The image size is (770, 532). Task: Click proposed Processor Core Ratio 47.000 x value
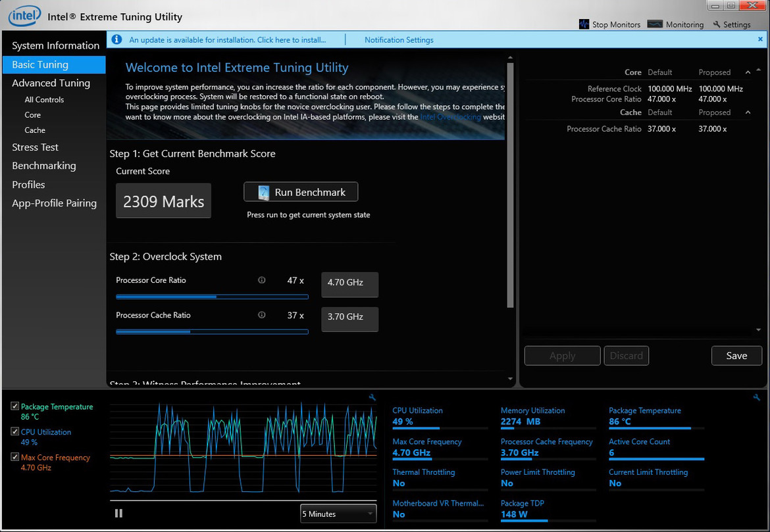coord(713,99)
